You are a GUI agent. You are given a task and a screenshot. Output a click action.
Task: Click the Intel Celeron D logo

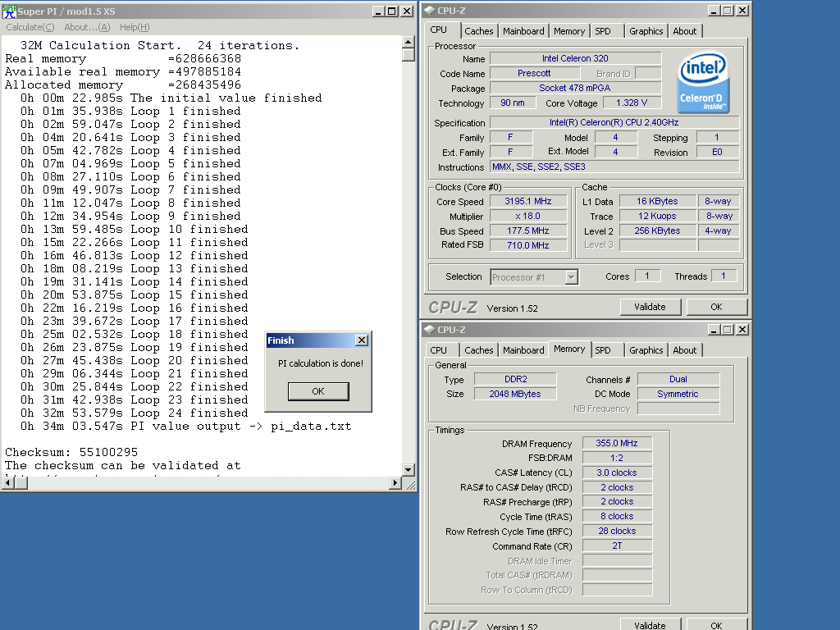pos(703,82)
